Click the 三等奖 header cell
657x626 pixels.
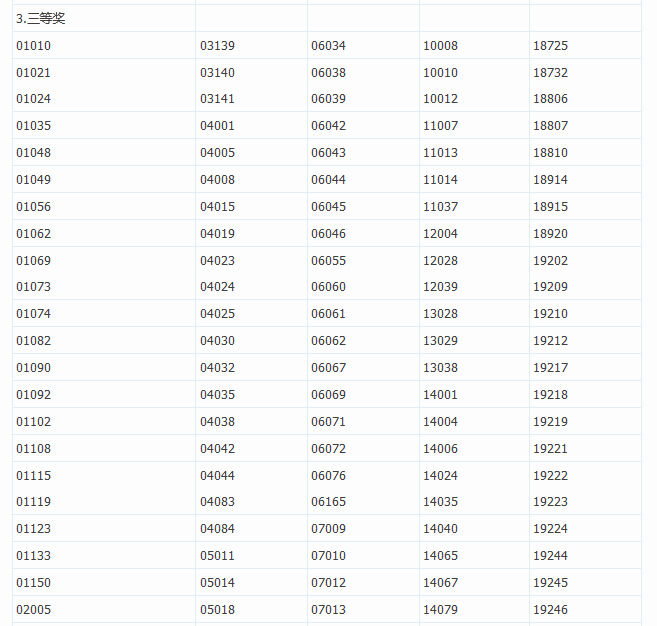41,19
